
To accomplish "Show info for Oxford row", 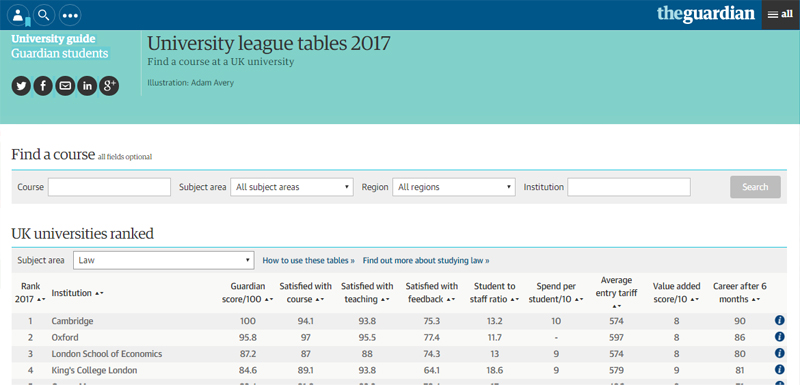I will pos(779,337).
